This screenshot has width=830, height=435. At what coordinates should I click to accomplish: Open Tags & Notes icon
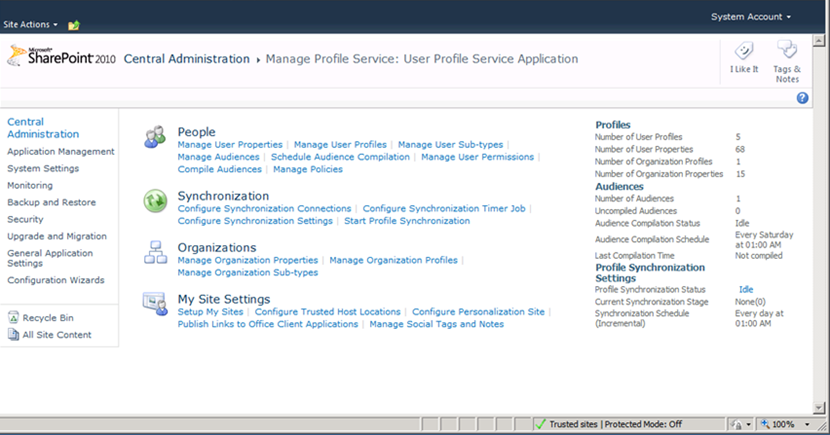click(x=787, y=50)
